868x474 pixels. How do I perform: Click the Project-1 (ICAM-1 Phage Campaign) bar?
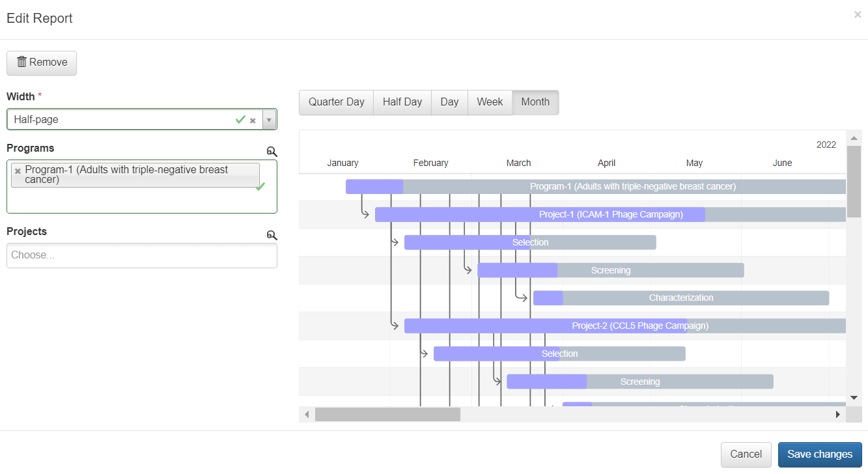click(x=610, y=214)
